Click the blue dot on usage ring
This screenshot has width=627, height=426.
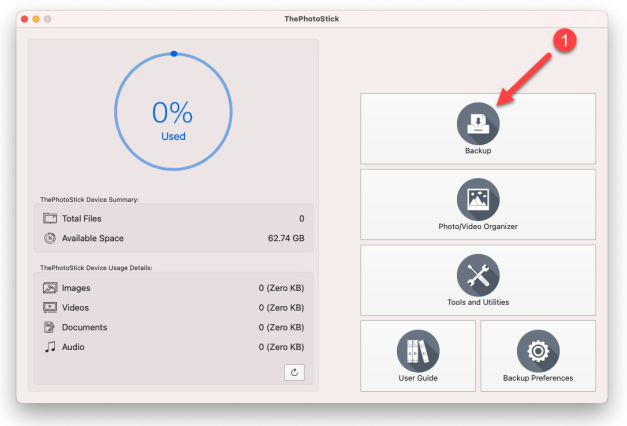point(174,54)
